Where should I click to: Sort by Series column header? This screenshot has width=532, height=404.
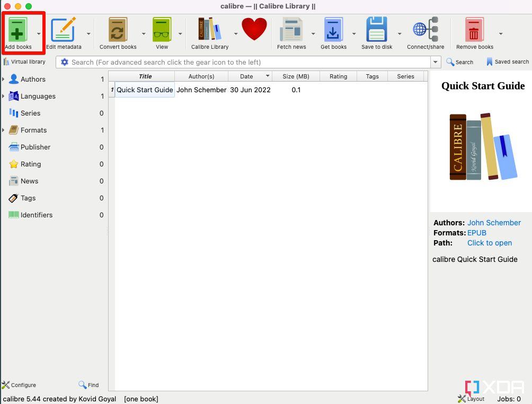tap(405, 76)
